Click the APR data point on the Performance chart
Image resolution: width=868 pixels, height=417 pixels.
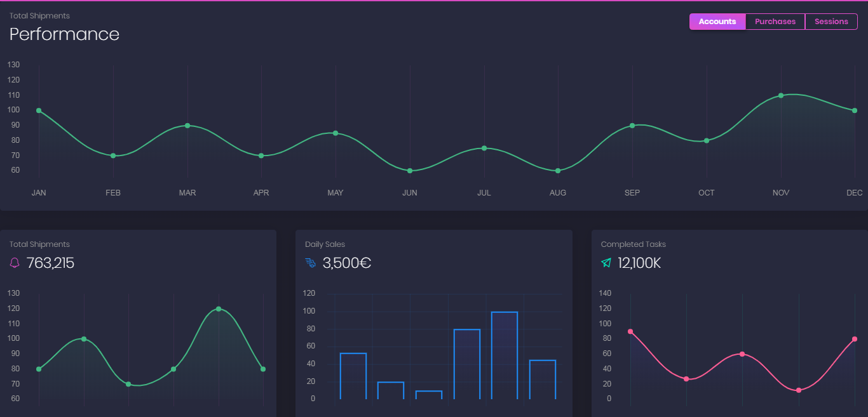click(261, 156)
